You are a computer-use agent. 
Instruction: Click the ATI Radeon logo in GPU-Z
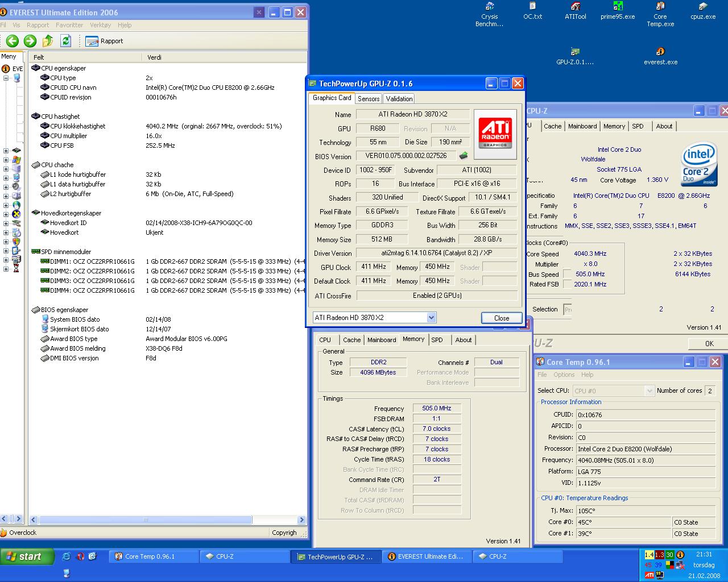(495, 134)
